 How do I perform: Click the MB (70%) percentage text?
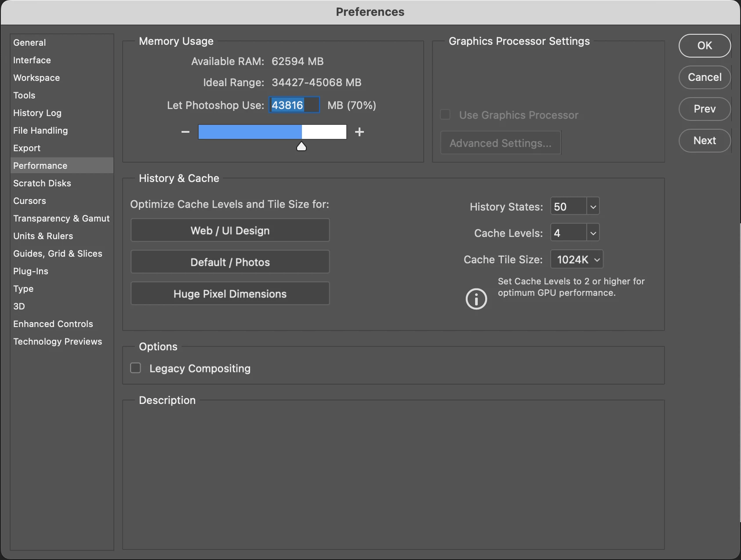[352, 105]
